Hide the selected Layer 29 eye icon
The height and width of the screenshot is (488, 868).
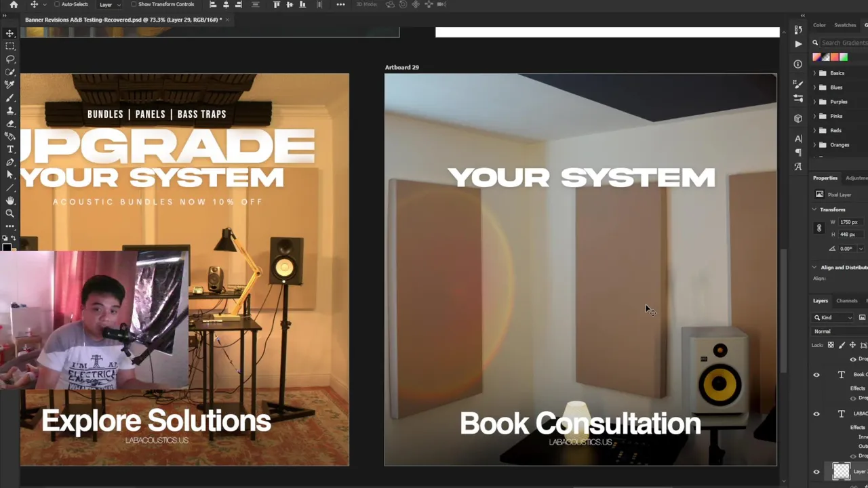(816, 472)
